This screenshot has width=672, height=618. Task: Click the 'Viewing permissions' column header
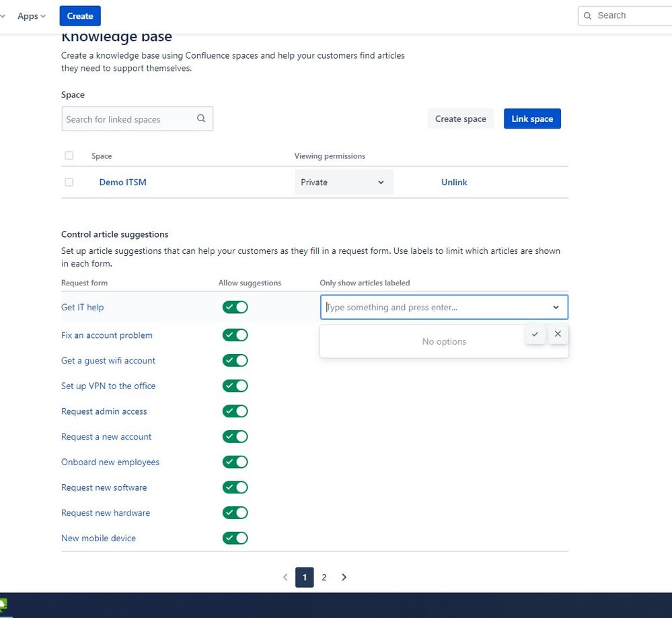click(x=330, y=156)
